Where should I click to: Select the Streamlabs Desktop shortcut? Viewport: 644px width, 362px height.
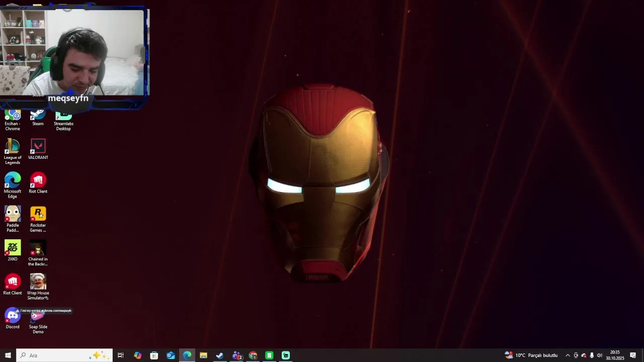[x=63, y=121]
